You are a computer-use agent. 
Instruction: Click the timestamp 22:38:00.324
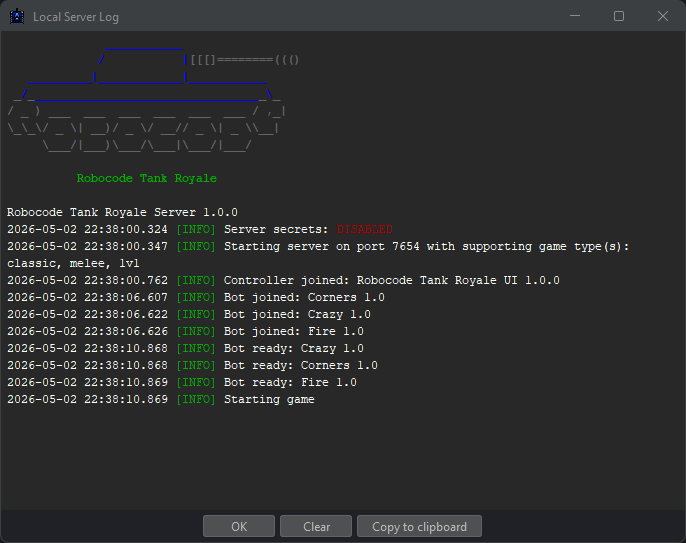(x=126, y=229)
